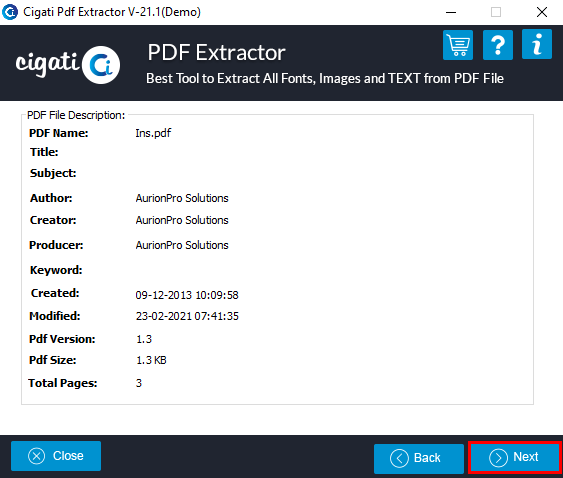Select the Ins.pdf file name value
The image size is (563, 478).
pyautogui.click(x=153, y=133)
